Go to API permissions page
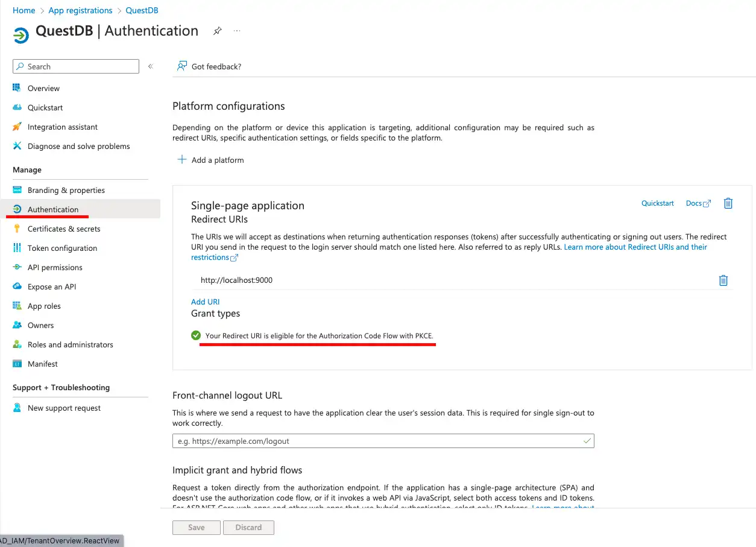The width and height of the screenshot is (756, 547). [55, 267]
